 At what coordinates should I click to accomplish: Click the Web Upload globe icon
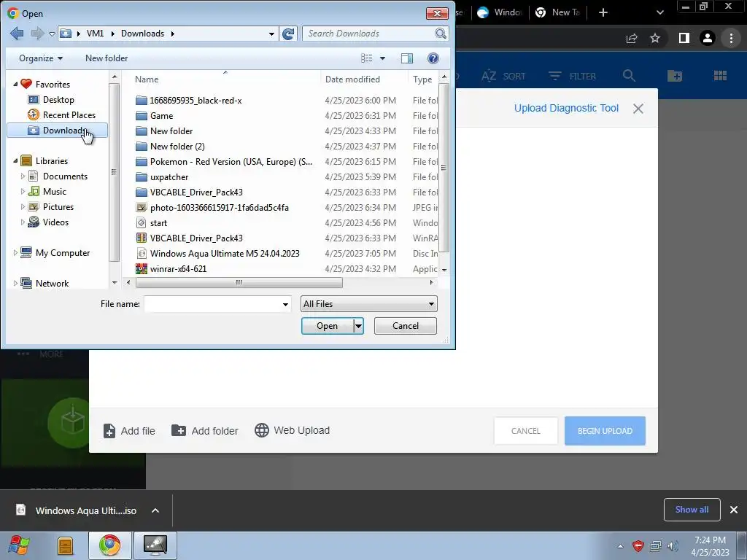click(x=262, y=430)
